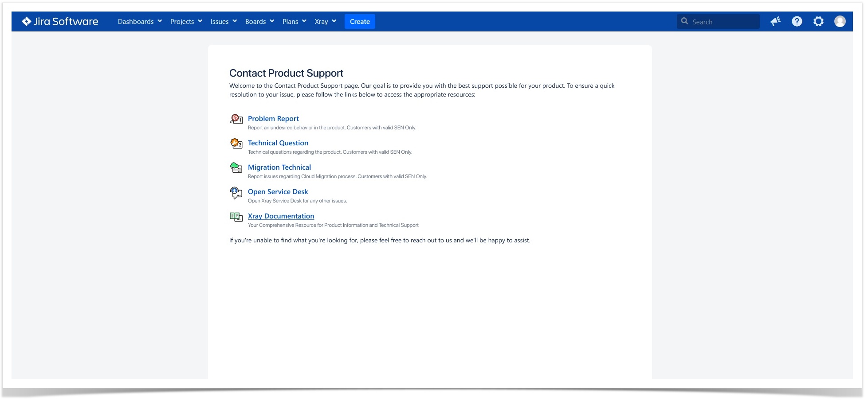Open the Xray Documentation link
868x401 pixels.
coord(281,216)
